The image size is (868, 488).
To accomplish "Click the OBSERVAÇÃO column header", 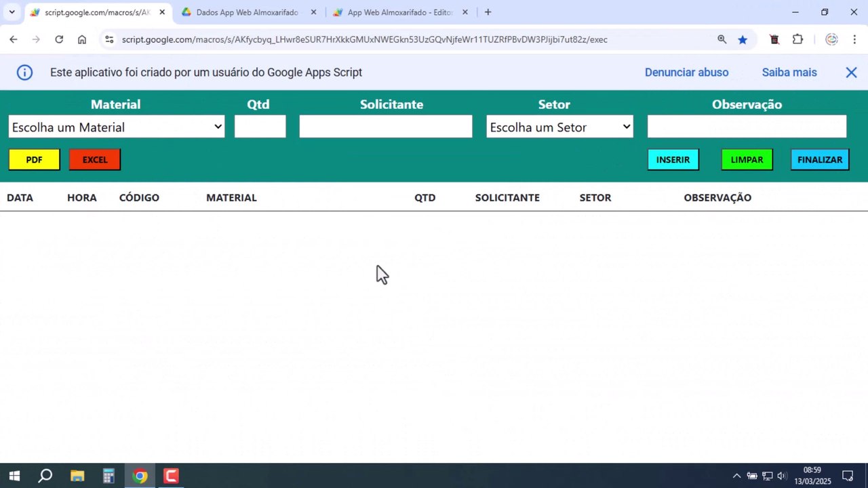I will [717, 198].
